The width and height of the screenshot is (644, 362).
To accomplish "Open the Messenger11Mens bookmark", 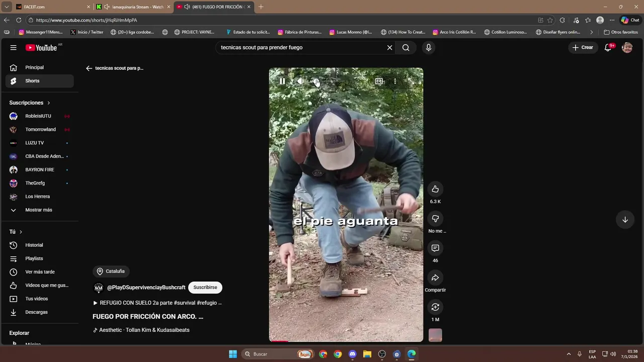I will [x=41, y=32].
